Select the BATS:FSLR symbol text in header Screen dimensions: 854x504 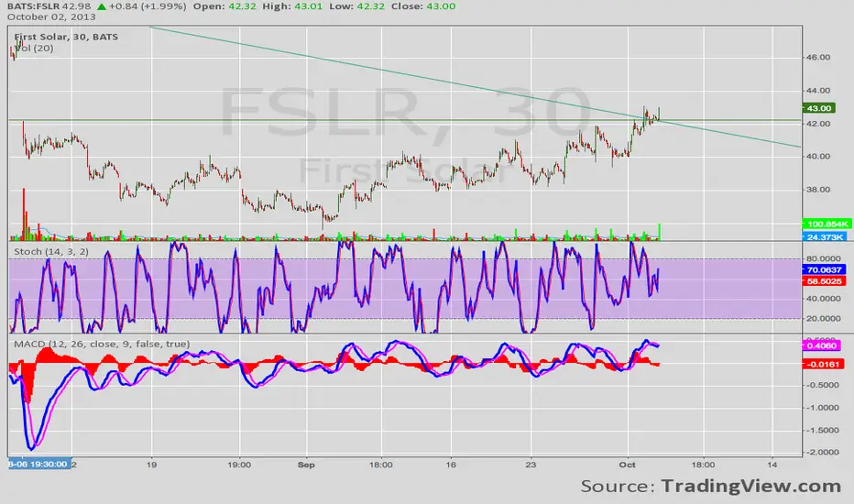click(x=33, y=6)
